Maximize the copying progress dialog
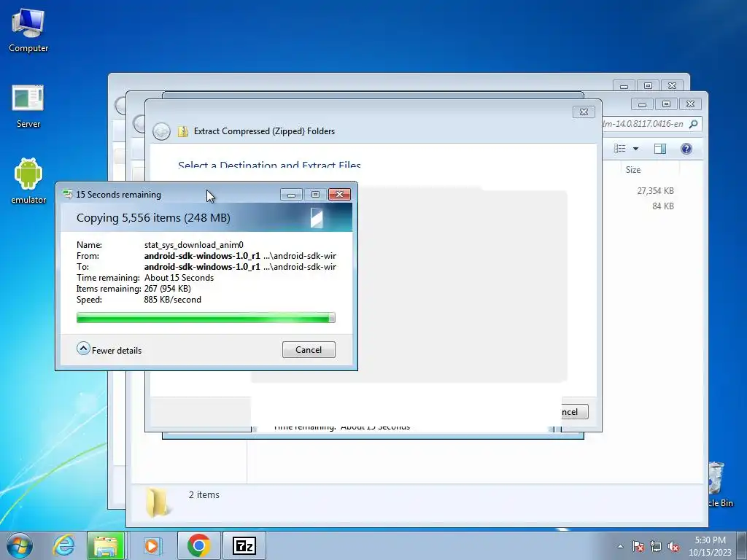 point(315,194)
